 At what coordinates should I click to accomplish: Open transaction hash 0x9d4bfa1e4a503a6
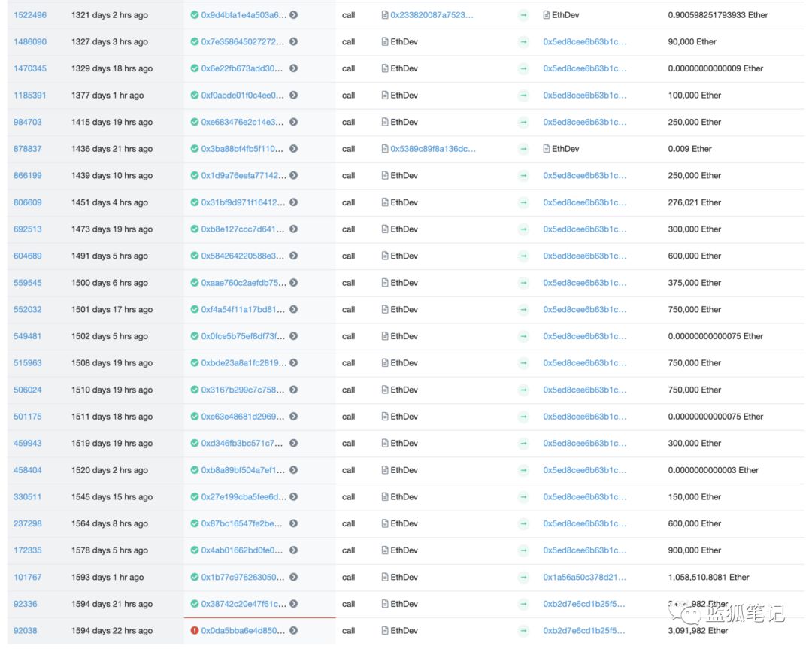tap(244, 15)
